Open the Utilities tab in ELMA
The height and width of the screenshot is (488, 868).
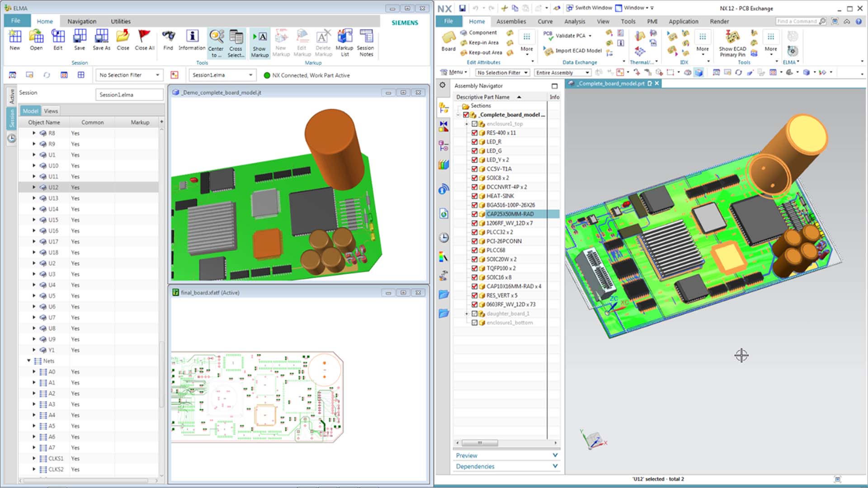(x=120, y=21)
